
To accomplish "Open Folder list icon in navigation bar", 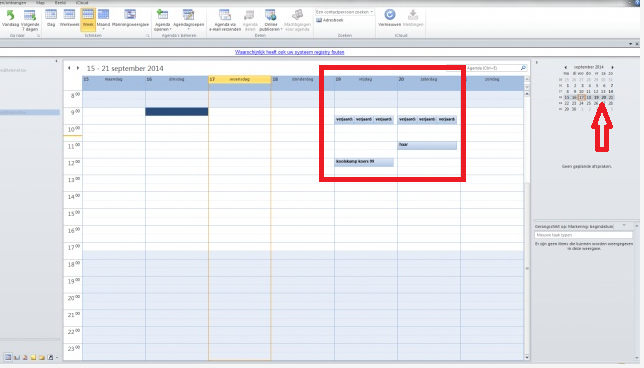I will 42,358.
